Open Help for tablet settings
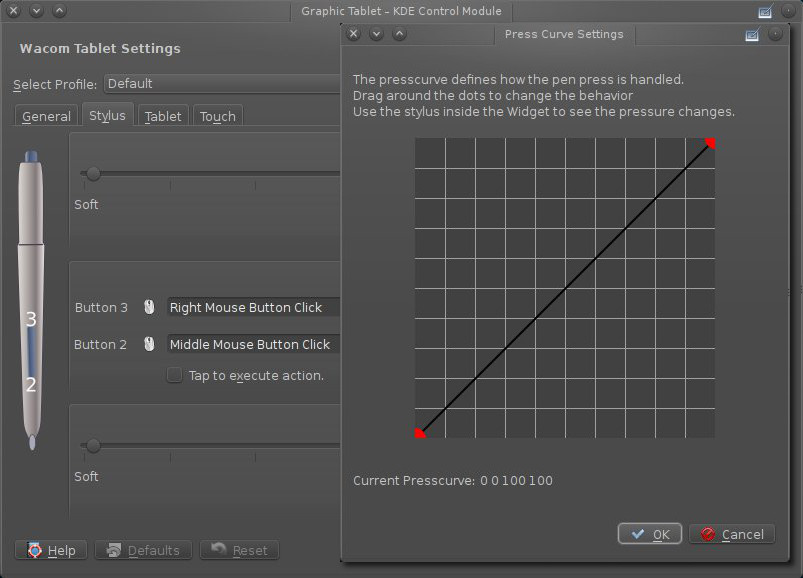803x578 pixels. 51,550
